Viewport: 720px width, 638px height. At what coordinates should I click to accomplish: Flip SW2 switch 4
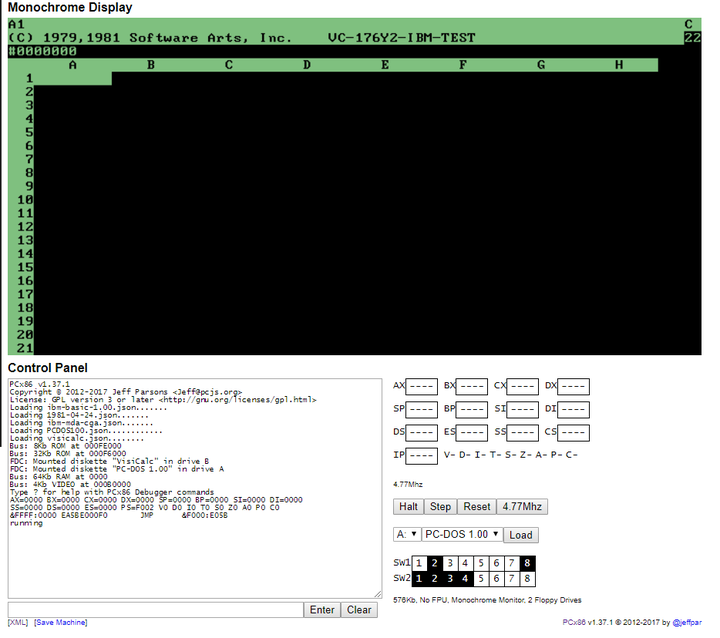tap(467, 578)
